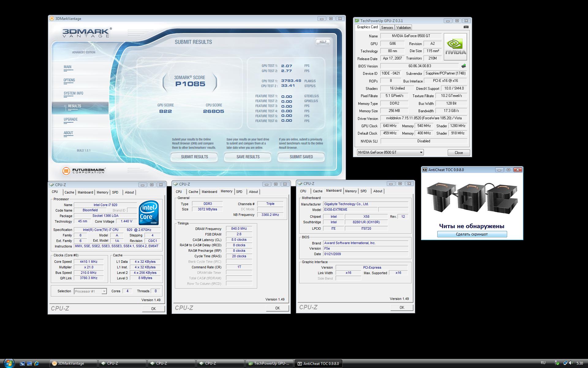Maximize the GPU-Z window

457,21
